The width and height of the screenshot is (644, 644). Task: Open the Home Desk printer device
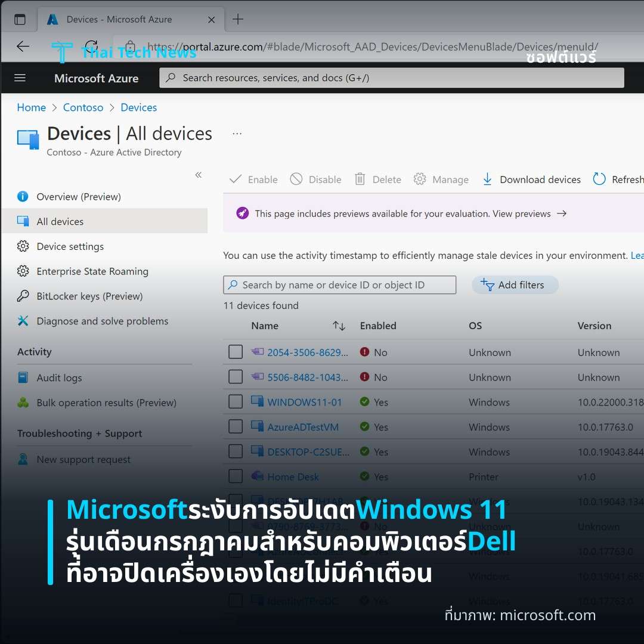pos(293,477)
